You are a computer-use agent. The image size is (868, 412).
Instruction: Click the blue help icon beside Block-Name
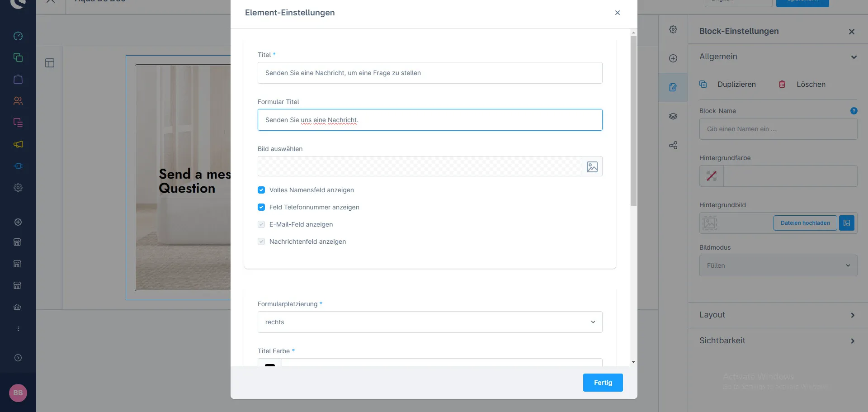point(854,111)
